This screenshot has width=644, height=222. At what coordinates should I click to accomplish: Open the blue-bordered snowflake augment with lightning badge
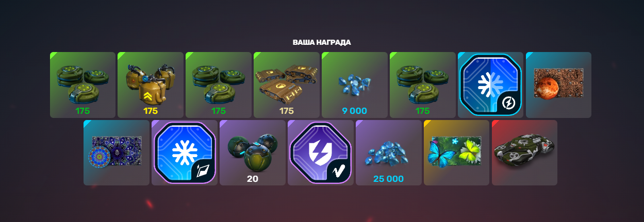tap(490, 85)
